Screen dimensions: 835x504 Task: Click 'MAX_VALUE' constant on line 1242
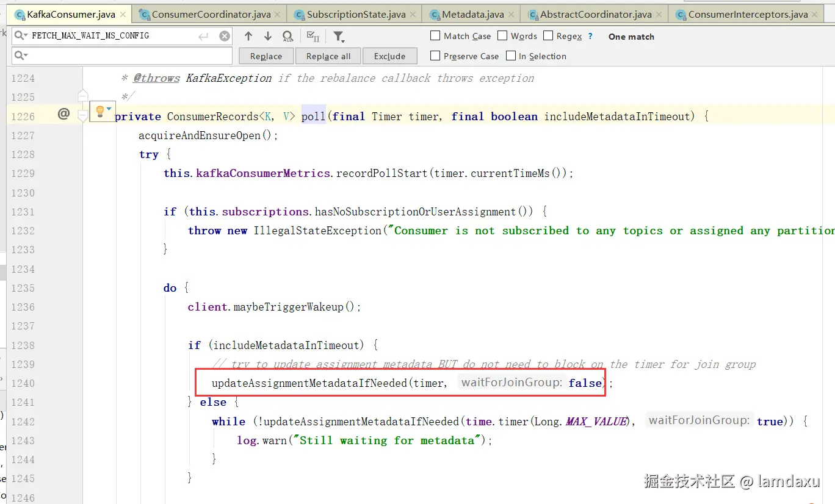click(596, 422)
